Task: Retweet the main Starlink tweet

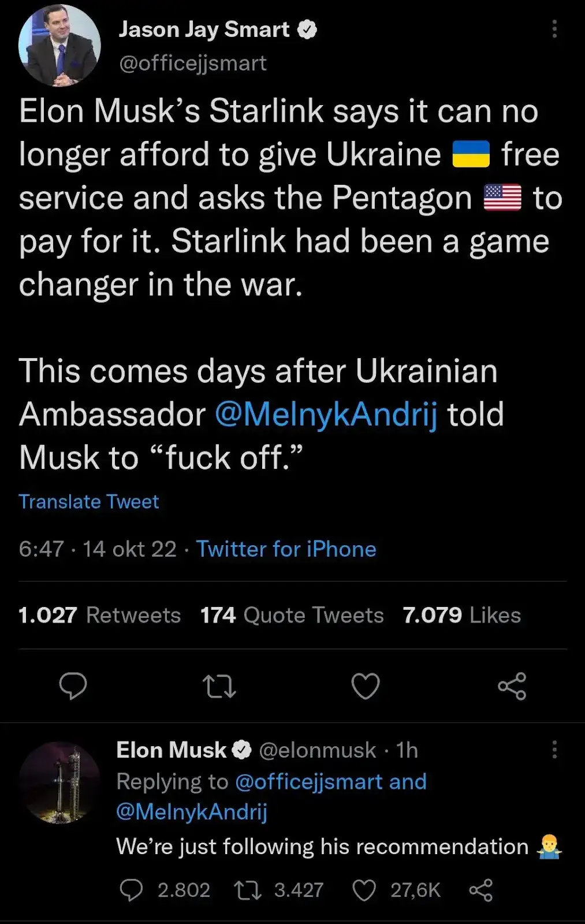Action: (x=219, y=686)
